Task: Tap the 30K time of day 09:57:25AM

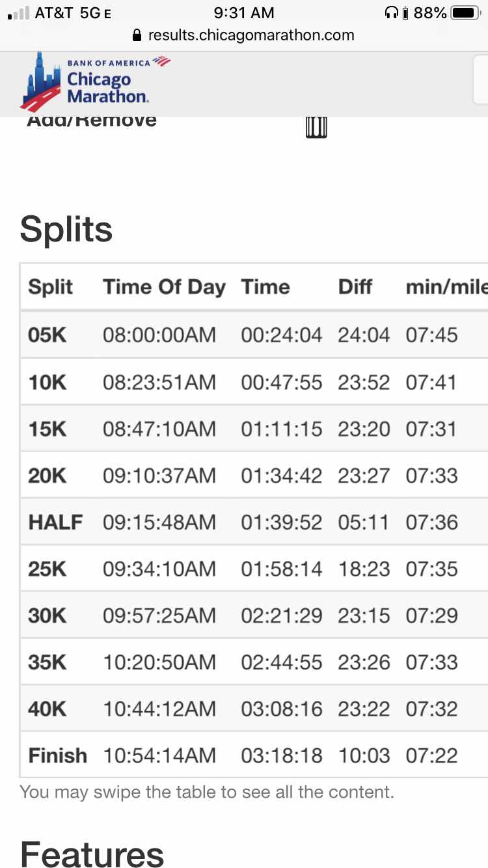Action: click(x=159, y=616)
